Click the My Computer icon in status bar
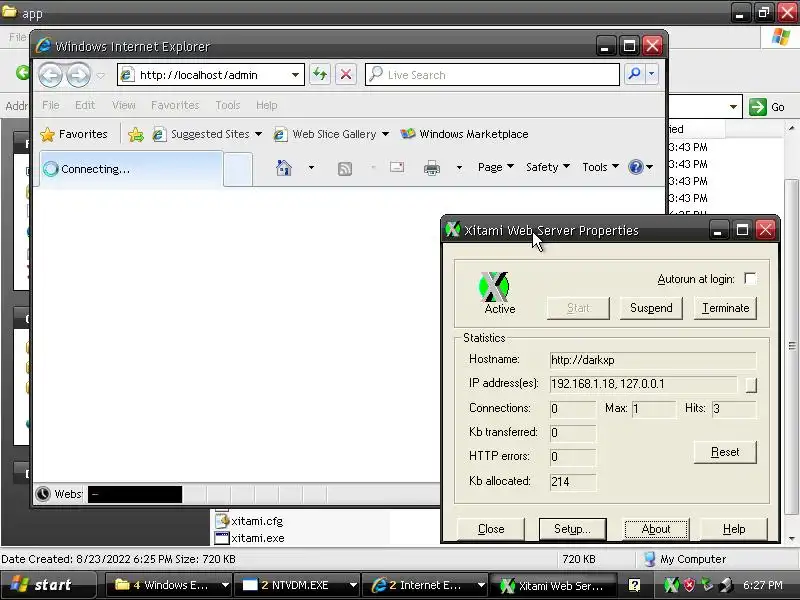Viewport: 800px width, 600px height. point(649,559)
